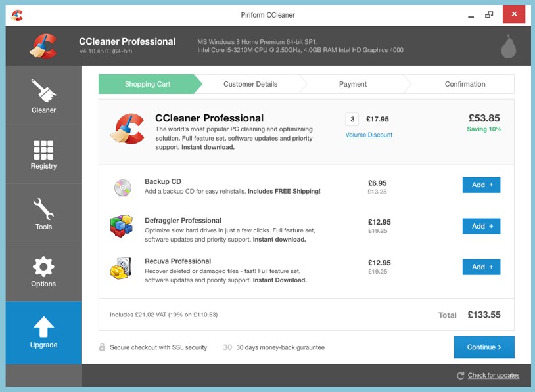Screen dimensions: 535x392
Task: Click the MS Windows 8 system info line
Action: point(258,42)
